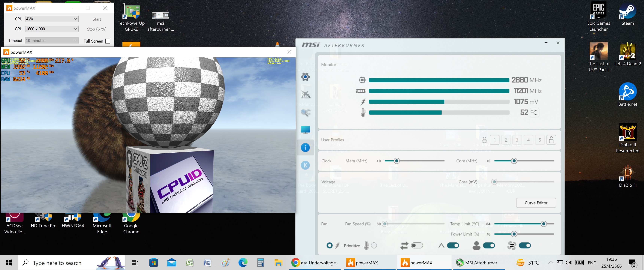Open the hardware monitor screen icon

(305, 130)
